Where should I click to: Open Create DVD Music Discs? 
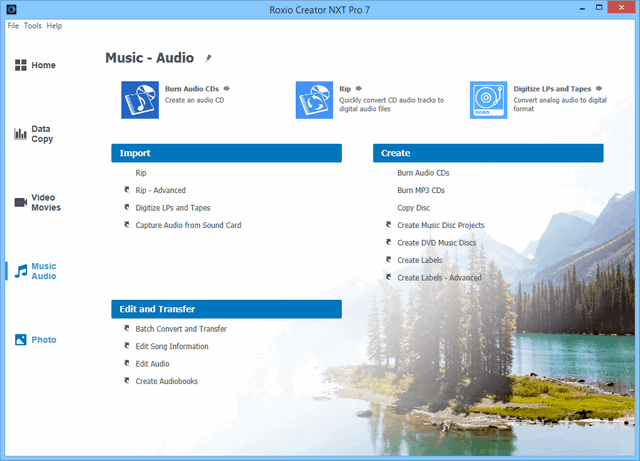pos(436,243)
